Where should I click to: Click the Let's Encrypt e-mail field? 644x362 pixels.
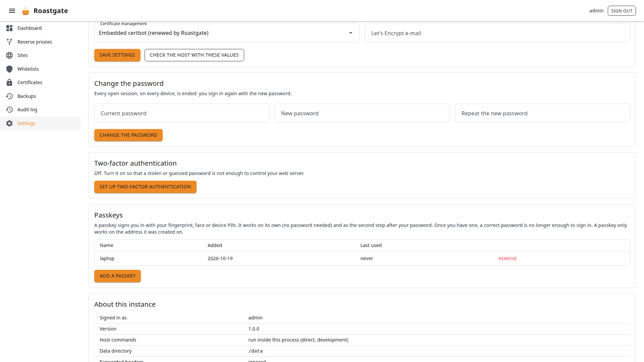497,33
